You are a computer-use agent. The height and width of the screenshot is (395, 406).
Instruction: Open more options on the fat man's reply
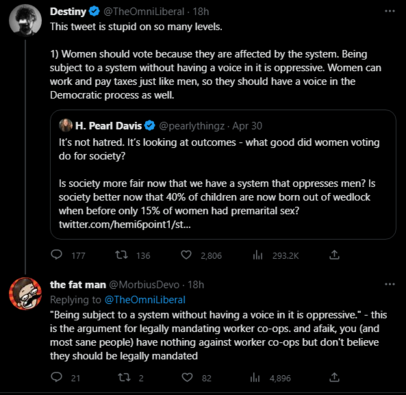pos(390,284)
